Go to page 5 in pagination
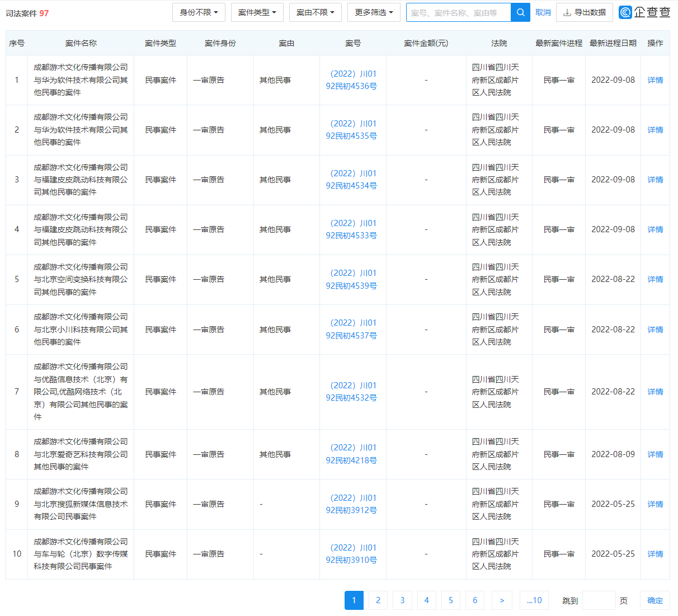The height and width of the screenshot is (616, 678). 450,600
